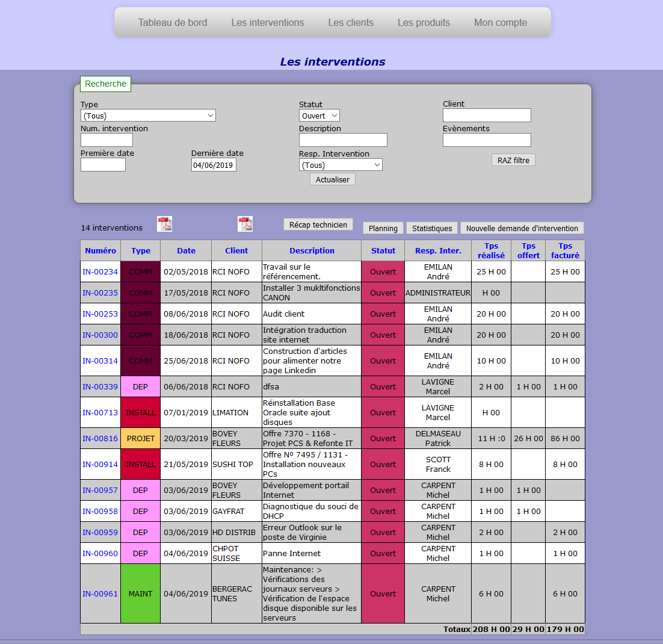
Task: Open the IN-00959 link
Action: (x=100, y=532)
